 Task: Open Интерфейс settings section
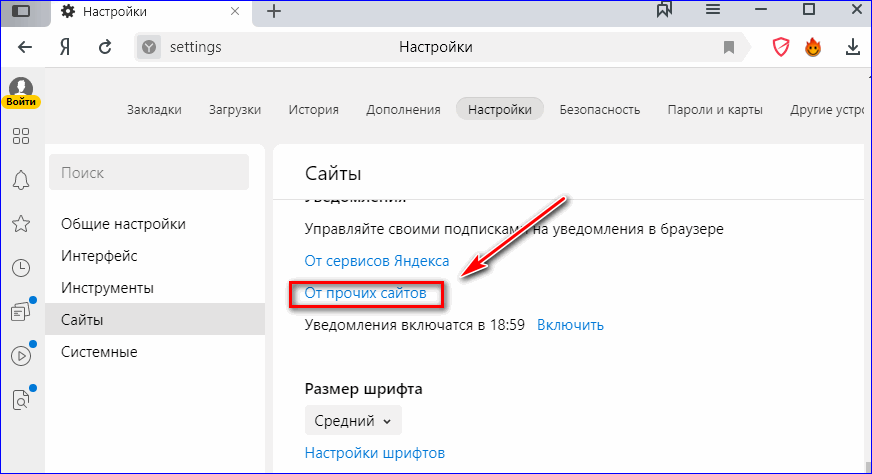pos(99,256)
